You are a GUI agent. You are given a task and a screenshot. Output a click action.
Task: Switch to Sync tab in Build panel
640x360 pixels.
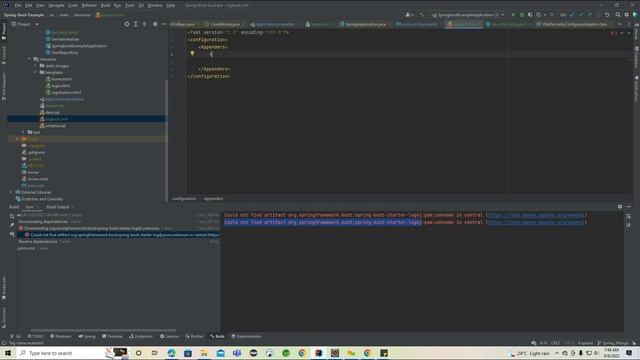point(29,207)
